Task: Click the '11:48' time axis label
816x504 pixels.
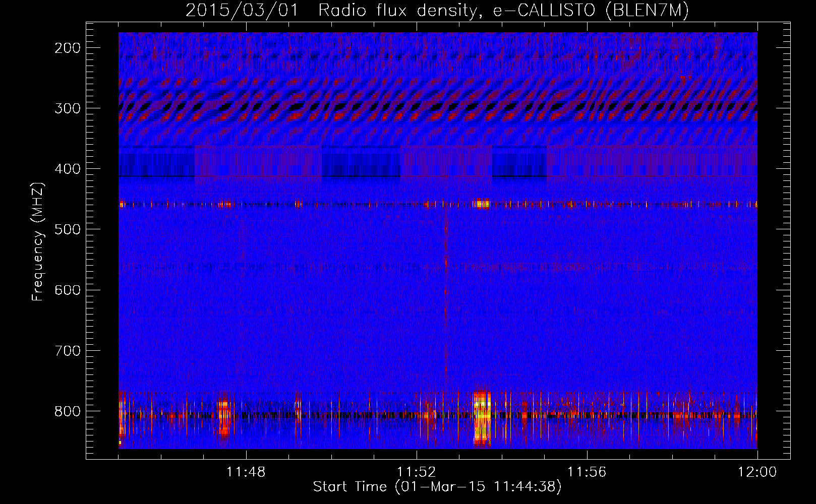Action: tap(246, 472)
